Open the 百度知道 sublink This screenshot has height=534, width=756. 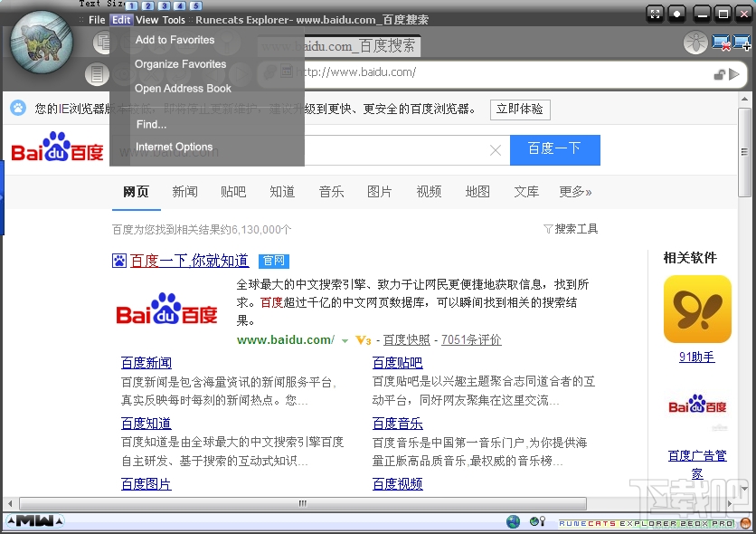tap(146, 424)
